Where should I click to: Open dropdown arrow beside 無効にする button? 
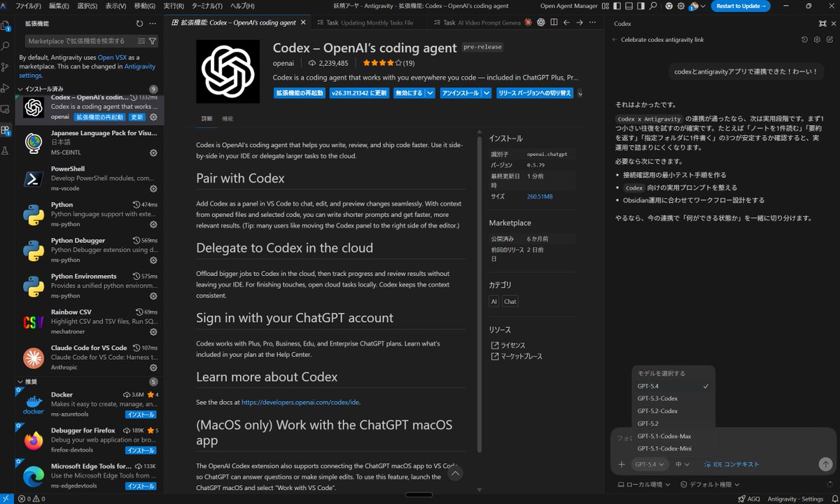tap(430, 92)
